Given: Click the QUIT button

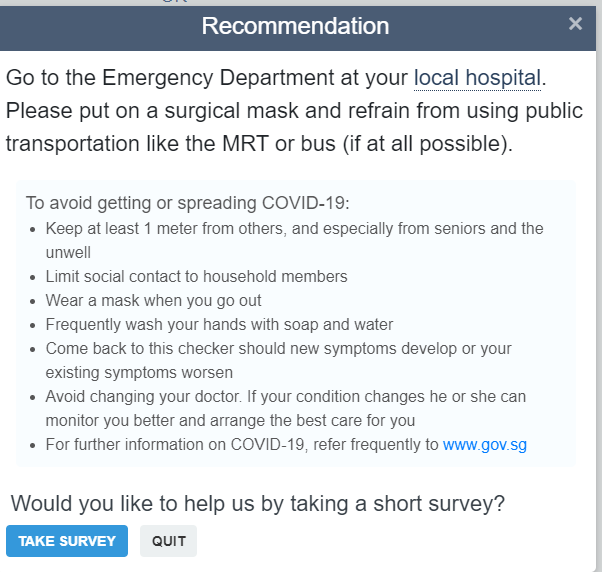Looking at the screenshot, I should pyautogui.click(x=169, y=541).
